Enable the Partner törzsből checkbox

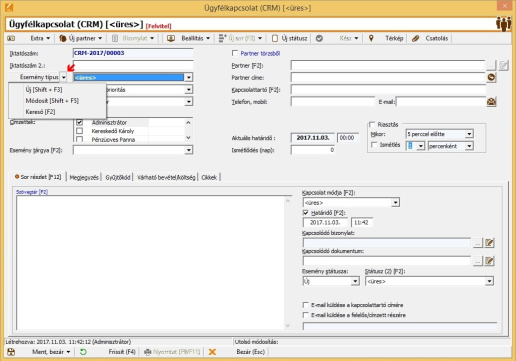coord(235,53)
